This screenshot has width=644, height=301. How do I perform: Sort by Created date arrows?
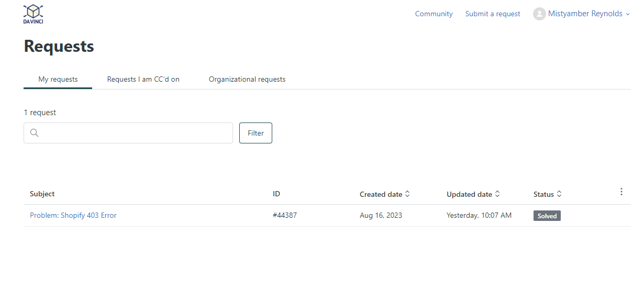click(407, 194)
